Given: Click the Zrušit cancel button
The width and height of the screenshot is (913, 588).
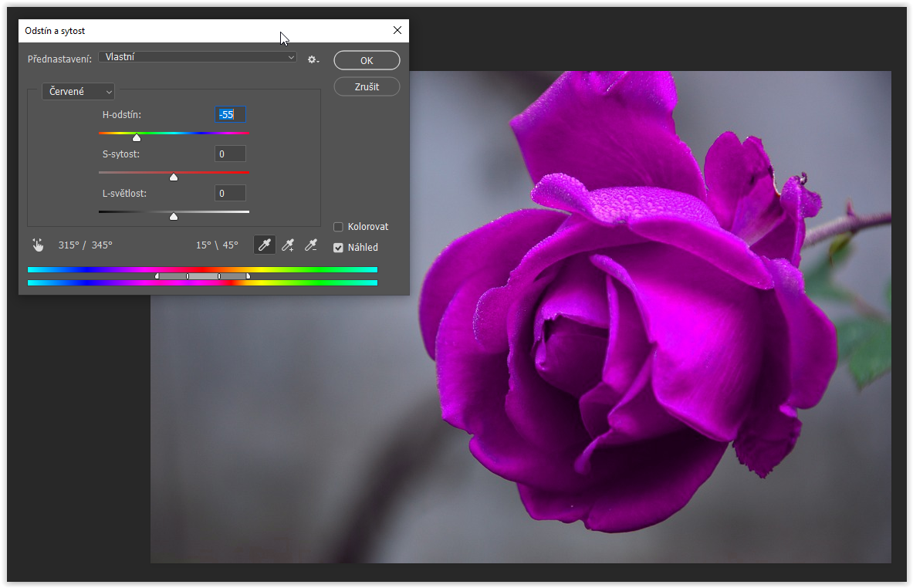Looking at the screenshot, I should (x=367, y=86).
